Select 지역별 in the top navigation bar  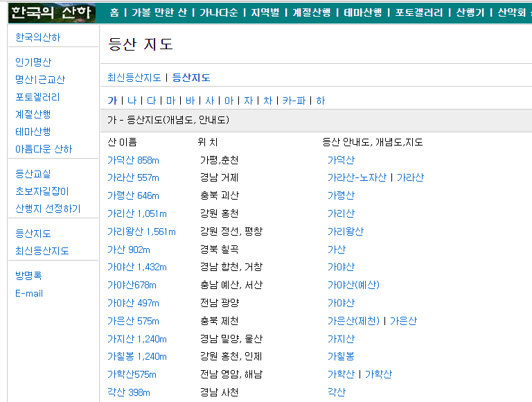click(x=265, y=12)
